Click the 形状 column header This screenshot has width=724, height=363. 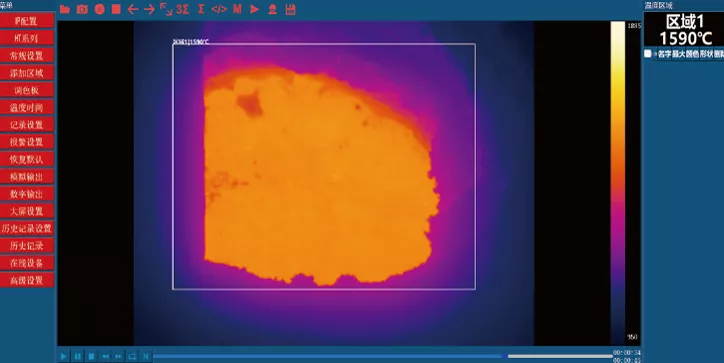click(706, 54)
